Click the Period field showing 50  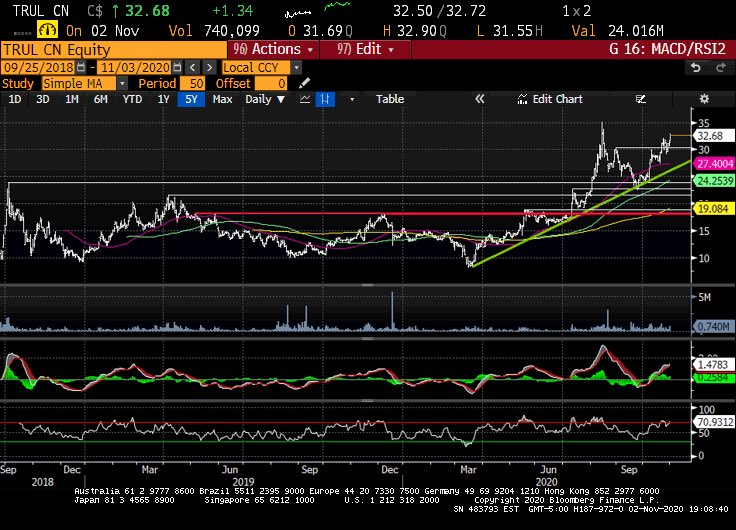point(192,84)
